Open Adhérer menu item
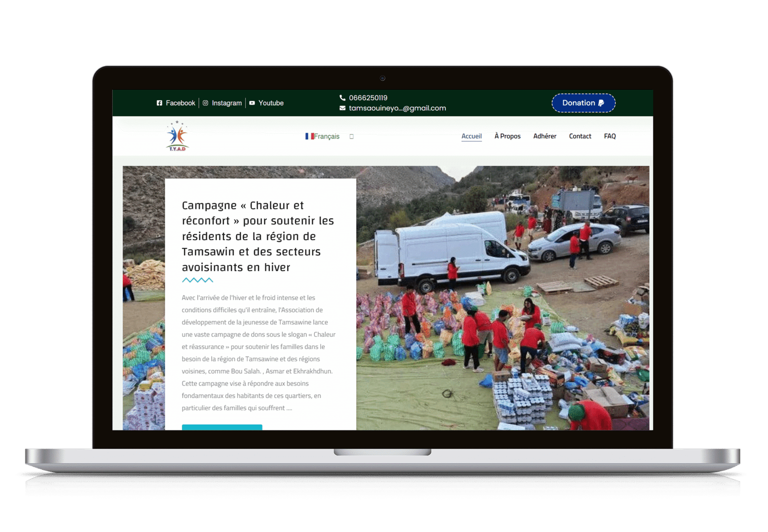The width and height of the screenshot is (768, 532). [x=545, y=136]
